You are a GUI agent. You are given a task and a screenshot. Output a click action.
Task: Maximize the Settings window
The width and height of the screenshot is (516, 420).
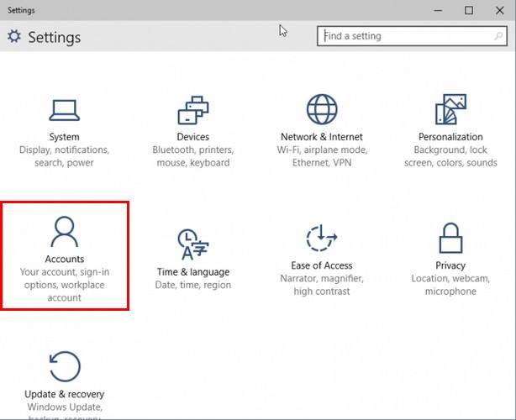pos(469,11)
